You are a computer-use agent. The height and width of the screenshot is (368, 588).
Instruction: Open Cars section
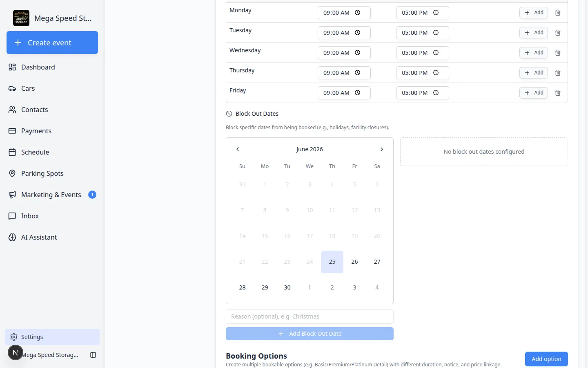[52, 88]
